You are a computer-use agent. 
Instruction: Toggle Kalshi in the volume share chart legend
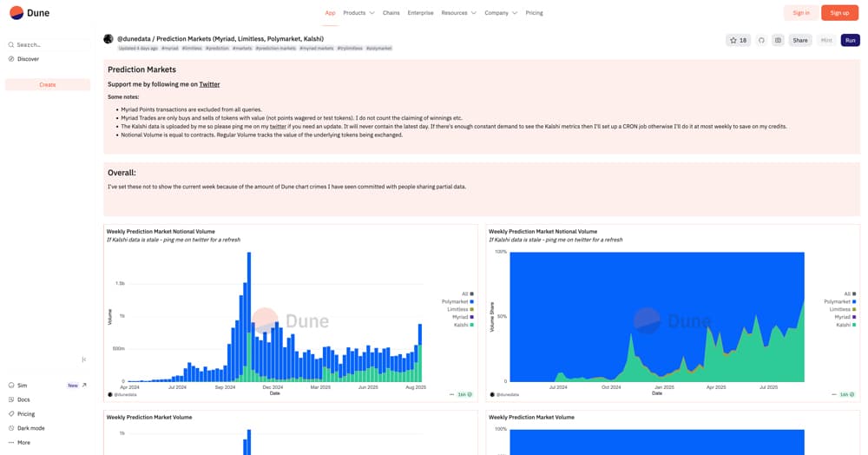coord(846,325)
